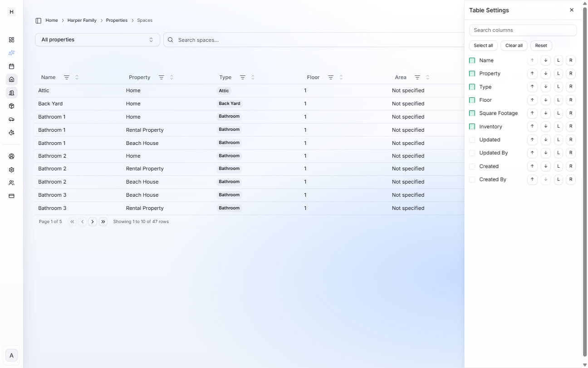
Task: Click the Home icon in the sidebar
Action: [x=11, y=80]
